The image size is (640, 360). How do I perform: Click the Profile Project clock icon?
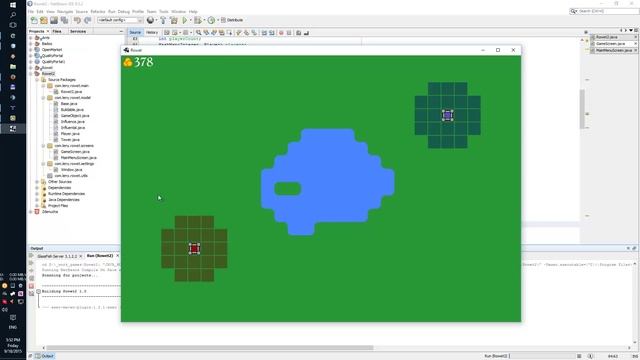pyautogui.click(x=211, y=20)
